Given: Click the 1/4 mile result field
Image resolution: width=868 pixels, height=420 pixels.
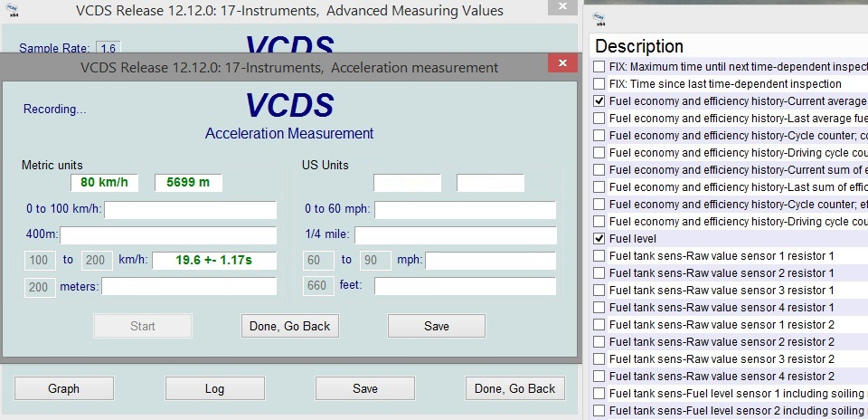Looking at the screenshot, I should (x=456, y=235).
